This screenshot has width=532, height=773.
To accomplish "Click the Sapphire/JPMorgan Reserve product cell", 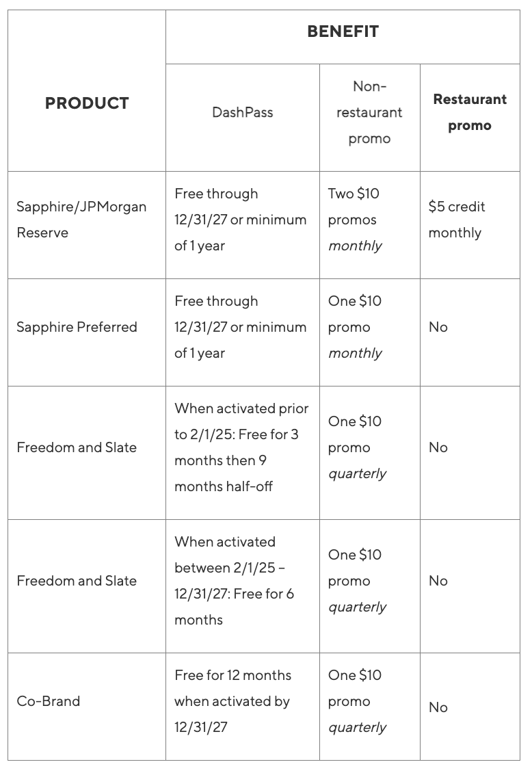I will tap(81, 220).
